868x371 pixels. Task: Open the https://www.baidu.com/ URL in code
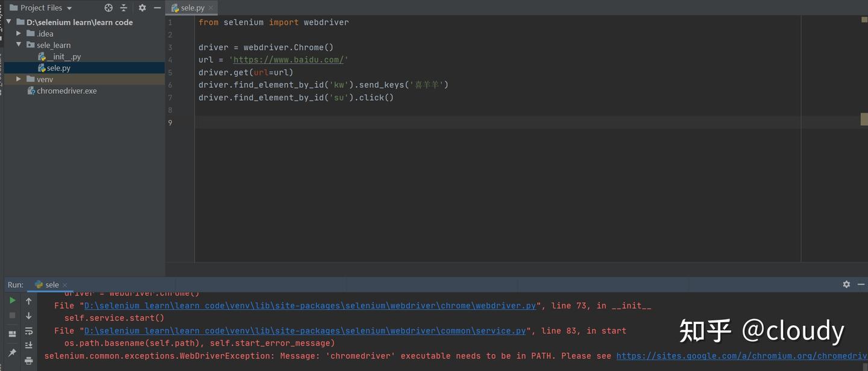click(x=288, y=60)
